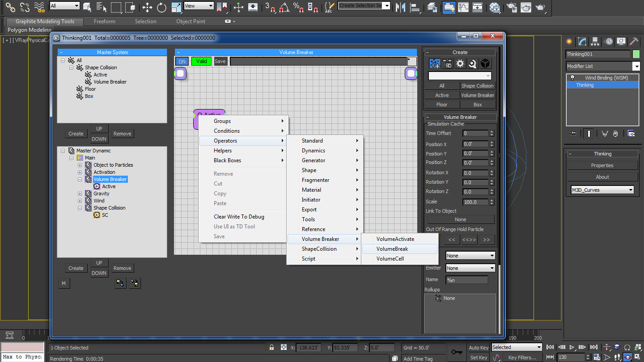Open the Fragmenter operators submenu

pos(325,180)
